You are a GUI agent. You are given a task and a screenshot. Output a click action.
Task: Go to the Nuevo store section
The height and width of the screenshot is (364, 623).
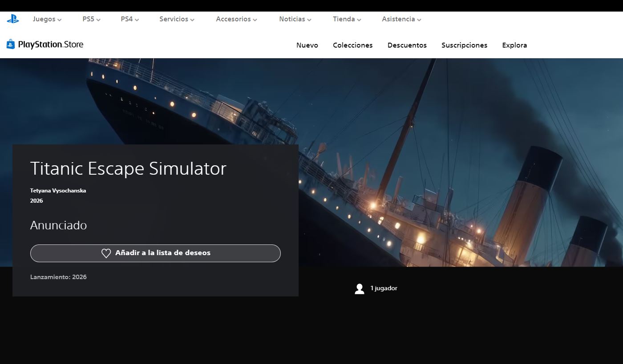point(307,45)
